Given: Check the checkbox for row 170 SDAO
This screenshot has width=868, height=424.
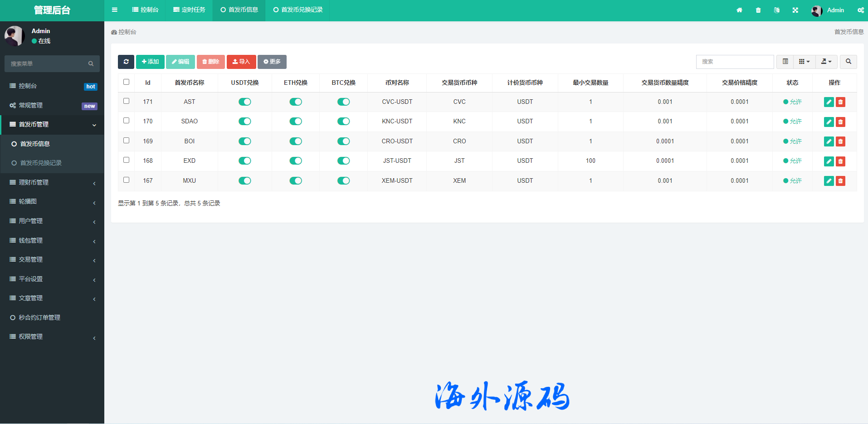Looking at the screenshot, I should point(127,121).
